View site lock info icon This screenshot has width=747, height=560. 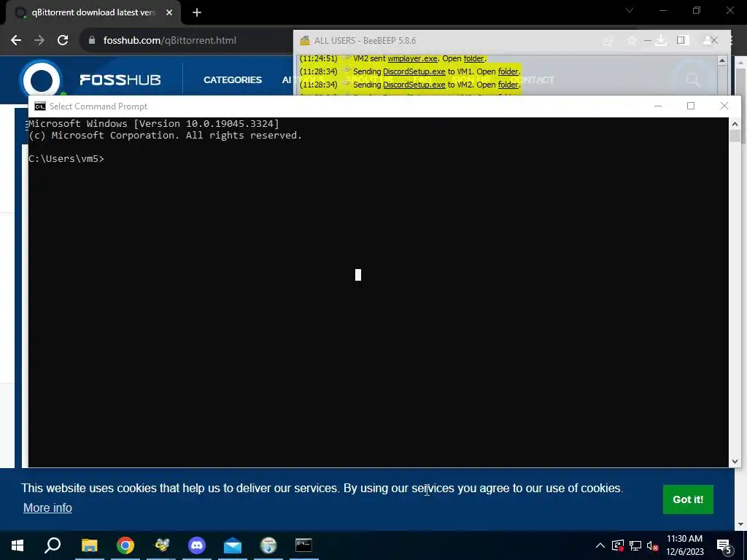pyautogui.click(x=91, y=41)
